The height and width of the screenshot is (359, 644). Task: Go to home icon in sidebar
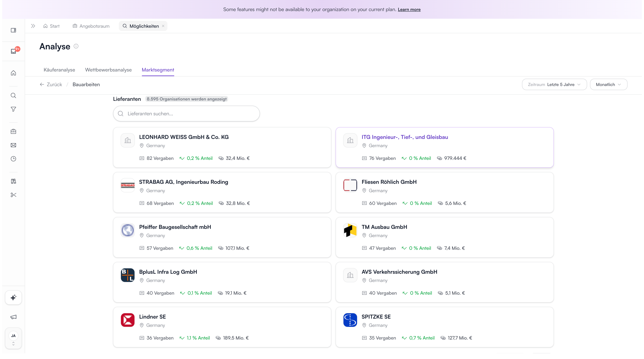point(13,73)
